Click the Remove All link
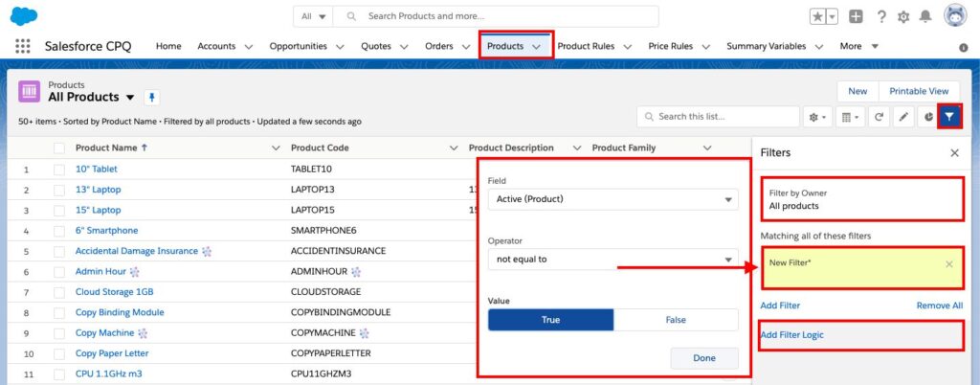 (x=940, y=306)
